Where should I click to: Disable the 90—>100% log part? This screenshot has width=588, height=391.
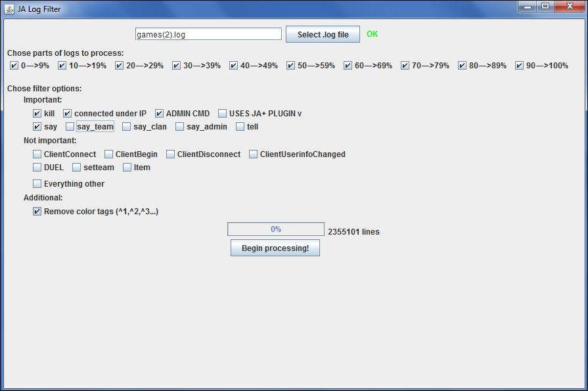point(520,66)
